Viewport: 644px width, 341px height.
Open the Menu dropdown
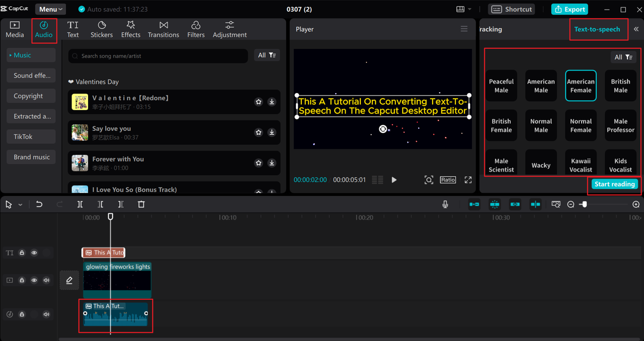coord(51,9)
